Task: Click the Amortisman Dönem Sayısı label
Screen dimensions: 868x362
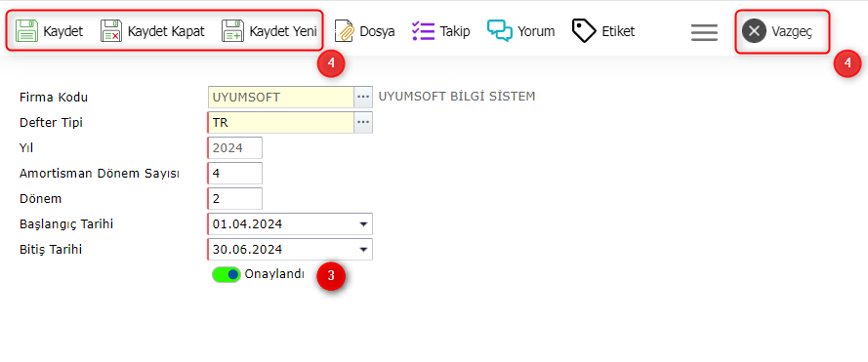Action: [x=100, y=174]
